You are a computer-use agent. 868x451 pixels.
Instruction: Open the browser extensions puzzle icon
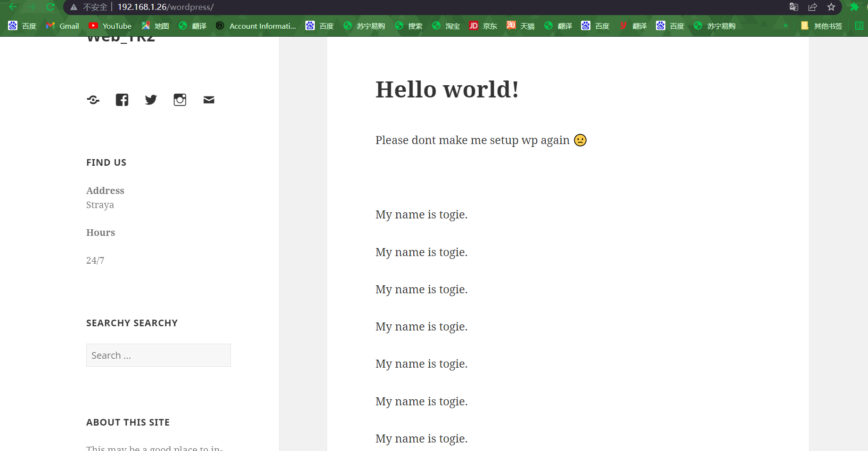click(854, 7)
